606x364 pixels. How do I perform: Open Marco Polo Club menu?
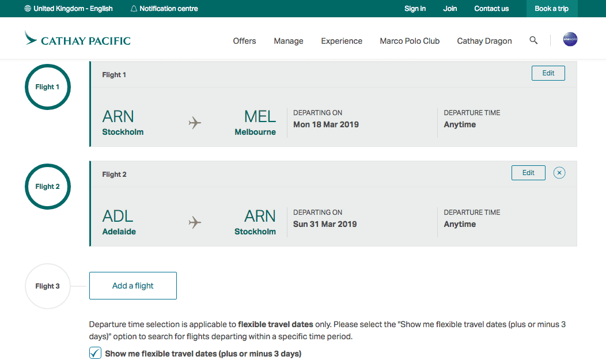[x=410, y=41]
